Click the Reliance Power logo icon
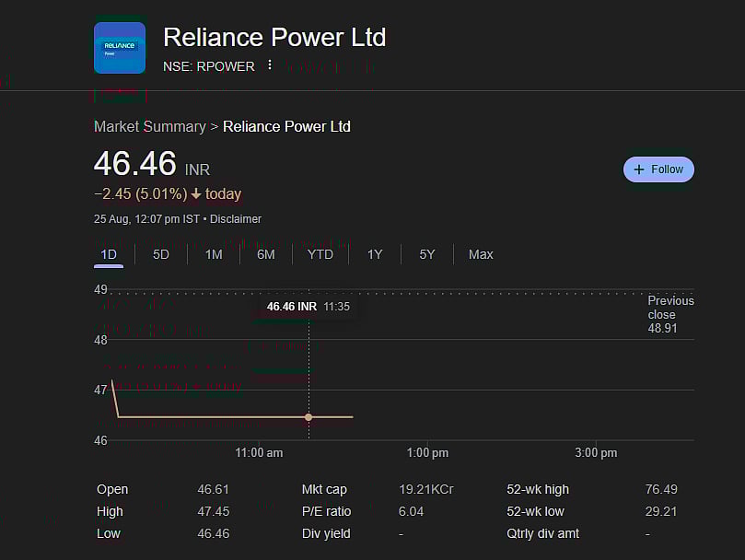Image resolution: width=745 pixels, height=560 pixels. click(x=120, y=48)
